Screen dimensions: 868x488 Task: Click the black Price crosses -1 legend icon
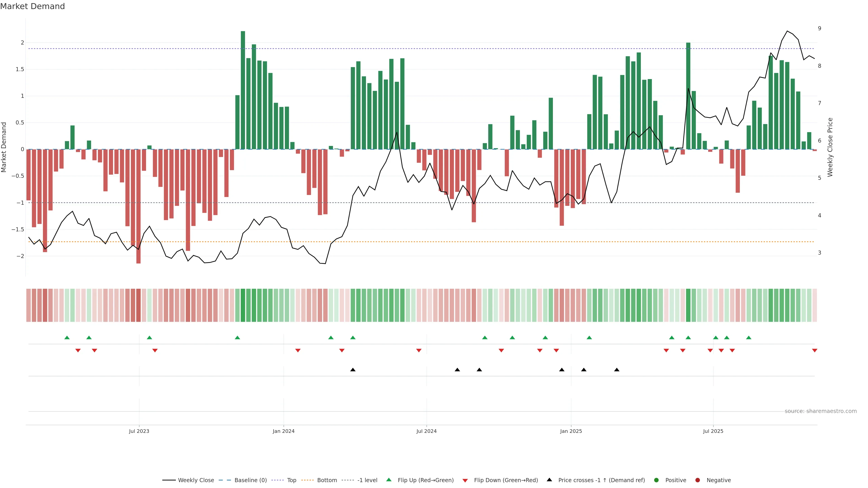pos(549,480)
